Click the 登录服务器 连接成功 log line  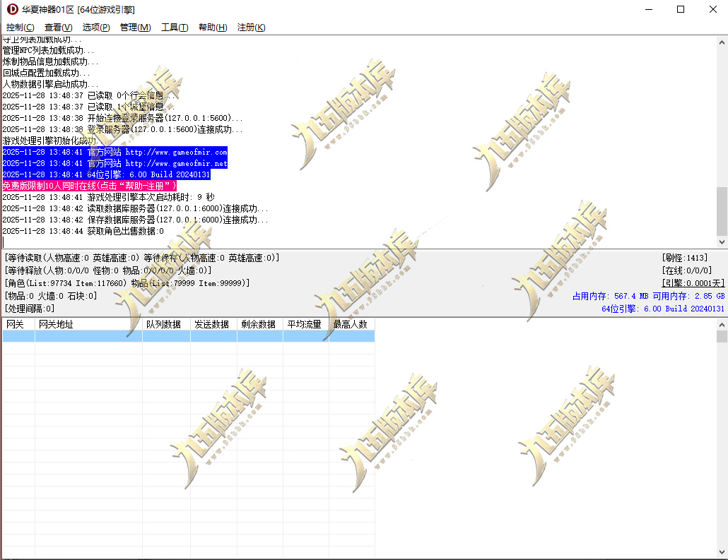click(x=122, y=129)
